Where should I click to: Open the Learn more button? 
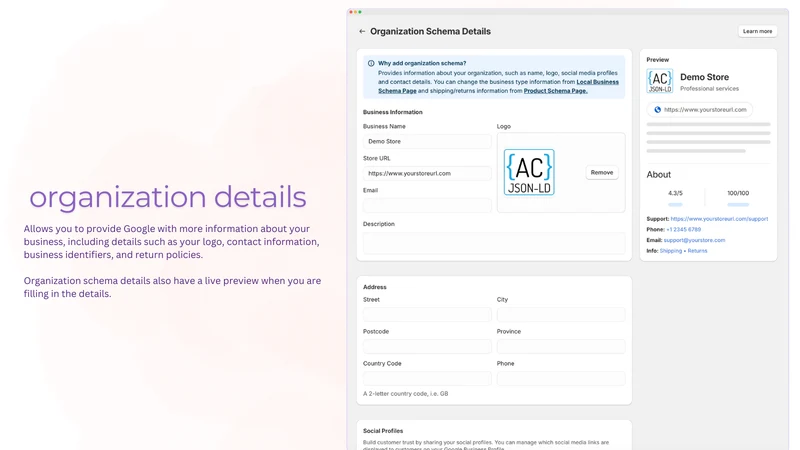pyautogui.click(x=757, y=31)
